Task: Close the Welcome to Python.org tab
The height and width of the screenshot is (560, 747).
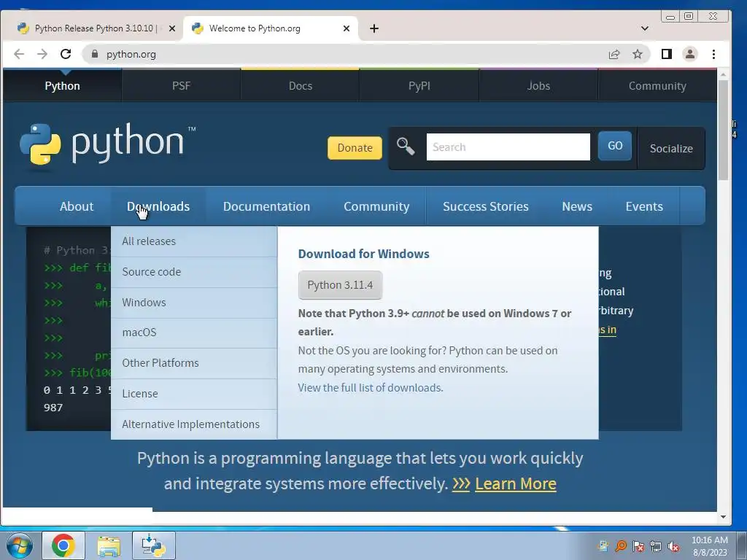Action: pos(347,28)
